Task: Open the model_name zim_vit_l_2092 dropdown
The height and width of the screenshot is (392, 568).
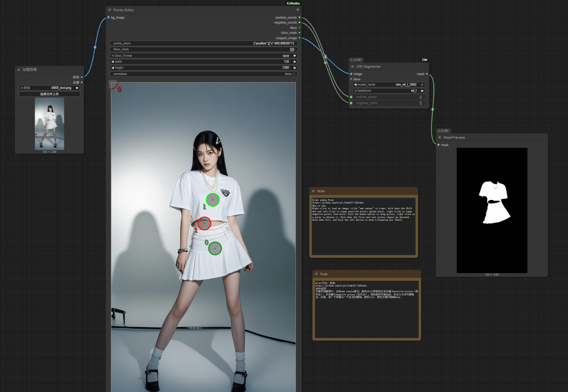Action: coord(389,84)
